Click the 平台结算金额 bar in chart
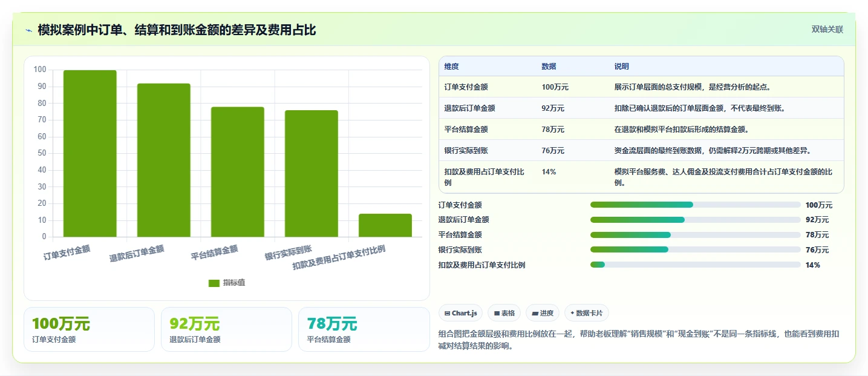 (238, 172)
